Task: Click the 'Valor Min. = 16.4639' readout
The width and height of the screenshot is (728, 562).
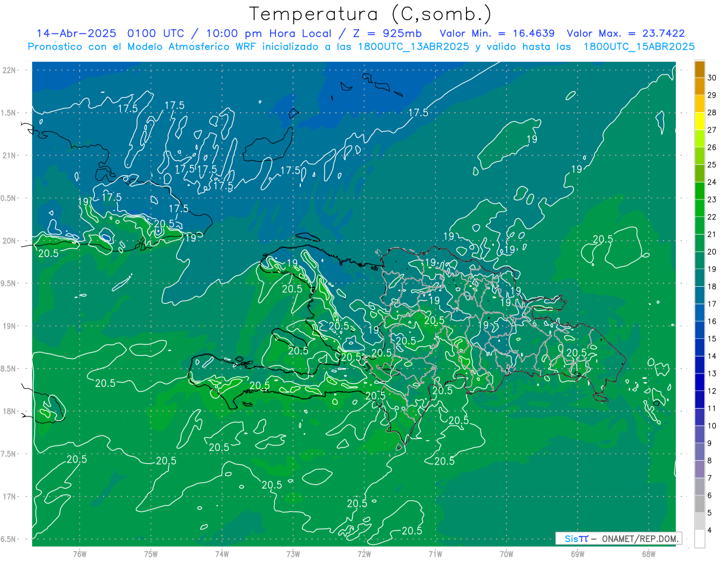Action: tap(497, 33)
